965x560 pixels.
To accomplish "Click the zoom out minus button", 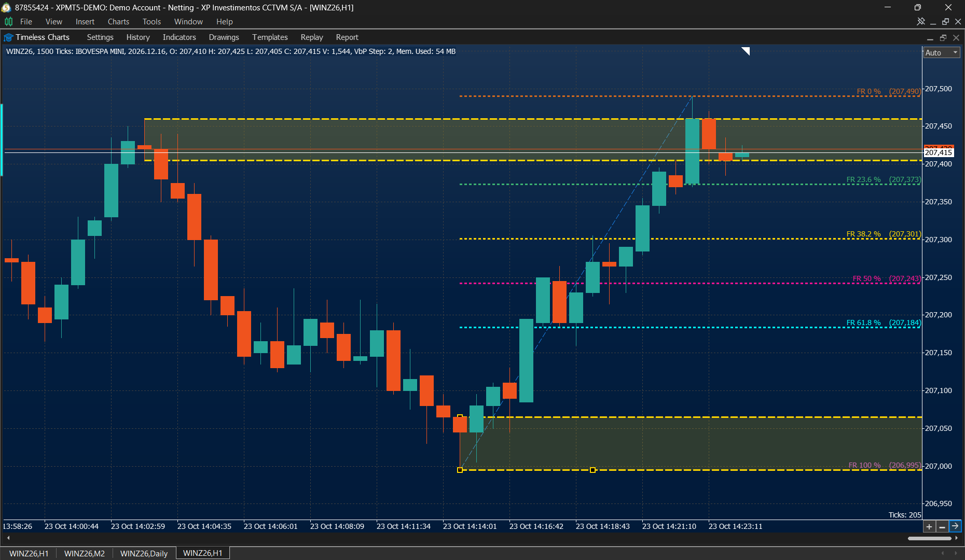I will tap(942, 527).
